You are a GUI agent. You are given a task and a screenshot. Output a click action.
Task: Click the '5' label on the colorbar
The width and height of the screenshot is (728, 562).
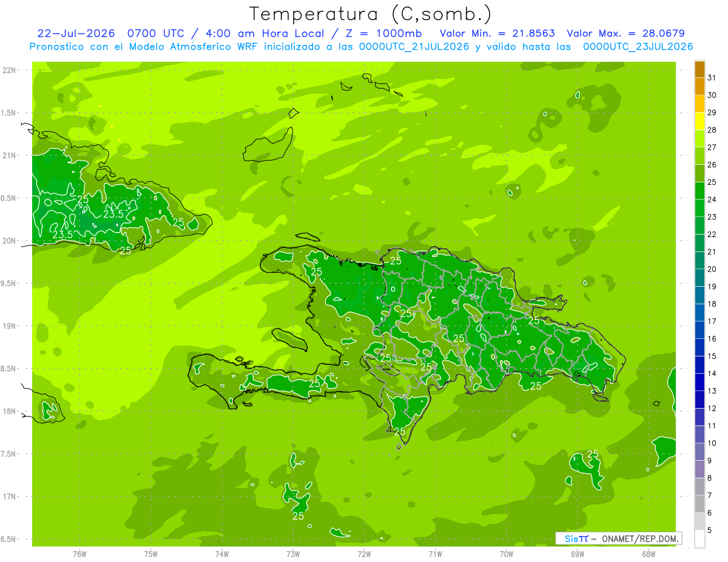(710, 530)
